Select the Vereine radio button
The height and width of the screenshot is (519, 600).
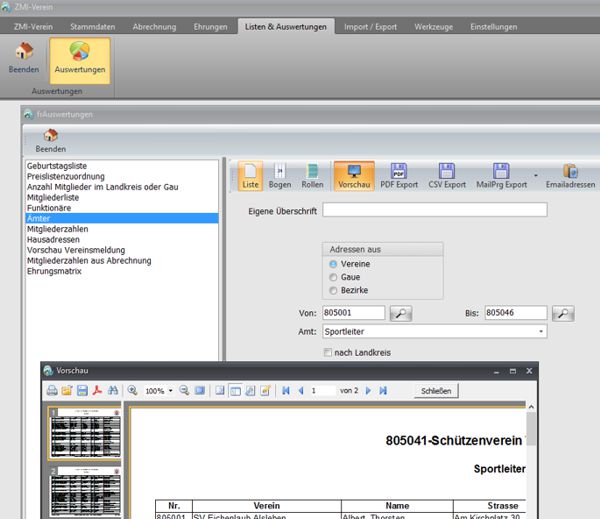[x=333, y=264]
